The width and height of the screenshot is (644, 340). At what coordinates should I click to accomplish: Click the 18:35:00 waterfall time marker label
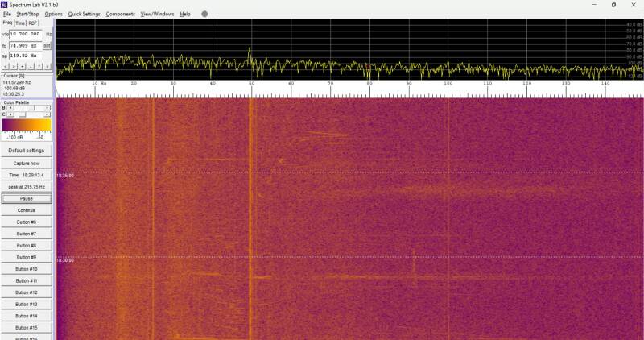pos(65,176)
